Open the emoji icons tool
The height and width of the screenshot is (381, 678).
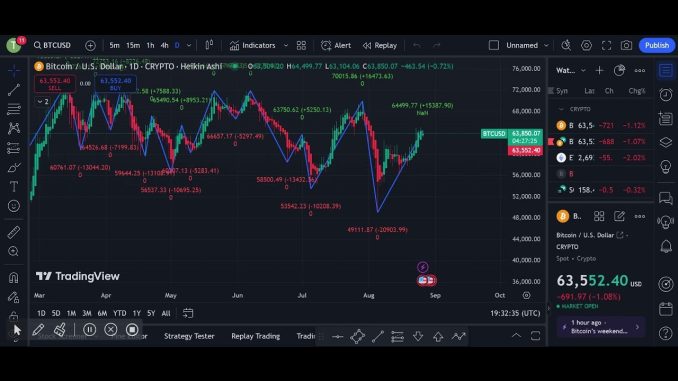coord(14,206)
